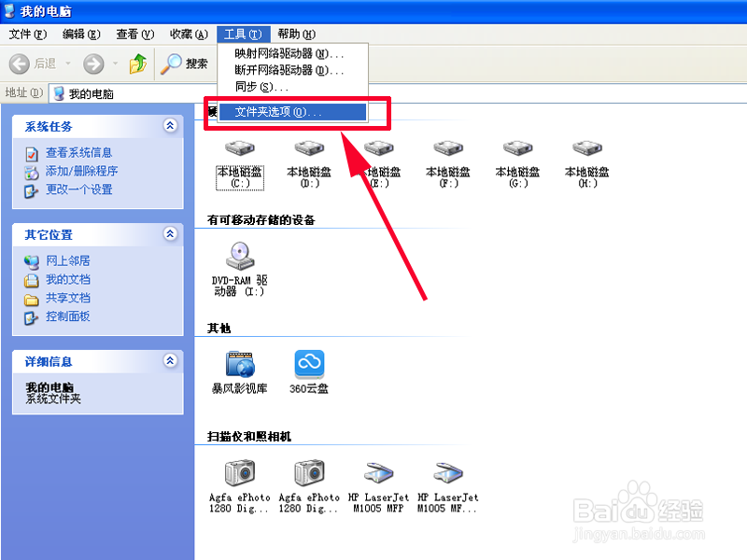Choose 文件夹选项(O)... menu entry
Image resolution: width=747 pixels, height=560 pixels.
292,112
